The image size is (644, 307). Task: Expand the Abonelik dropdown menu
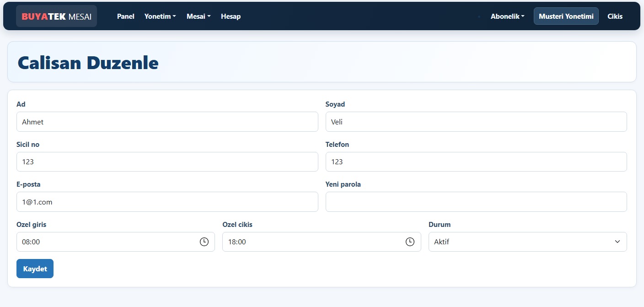[x=507, y=16]
